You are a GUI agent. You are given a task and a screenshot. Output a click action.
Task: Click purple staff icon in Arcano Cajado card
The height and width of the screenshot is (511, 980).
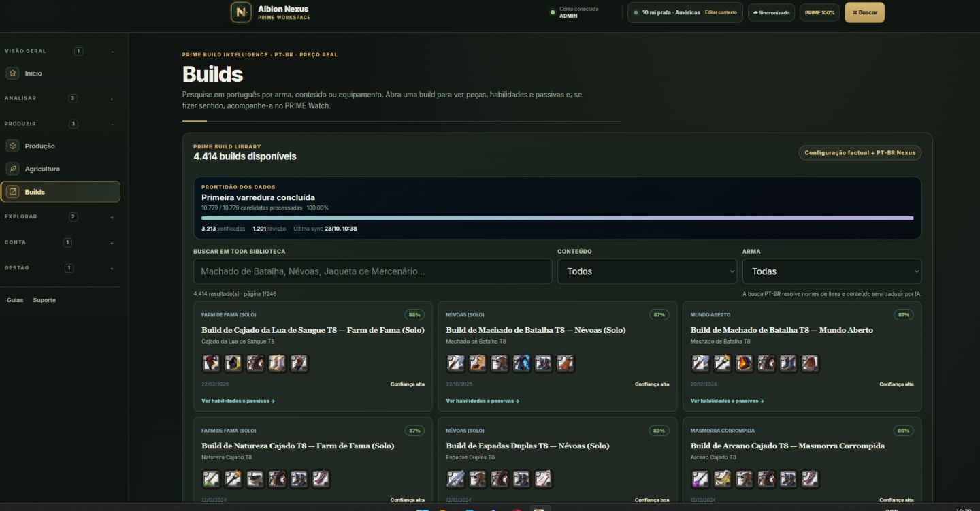(x=700, y=479)
